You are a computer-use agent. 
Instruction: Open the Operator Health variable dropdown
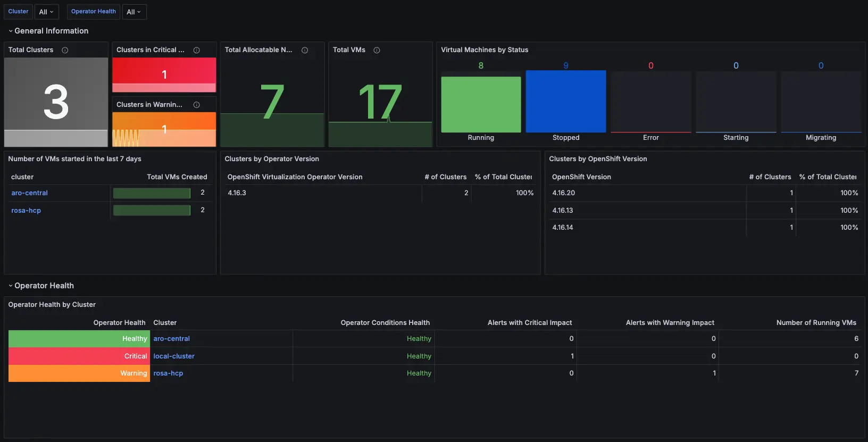click(133, 12)
